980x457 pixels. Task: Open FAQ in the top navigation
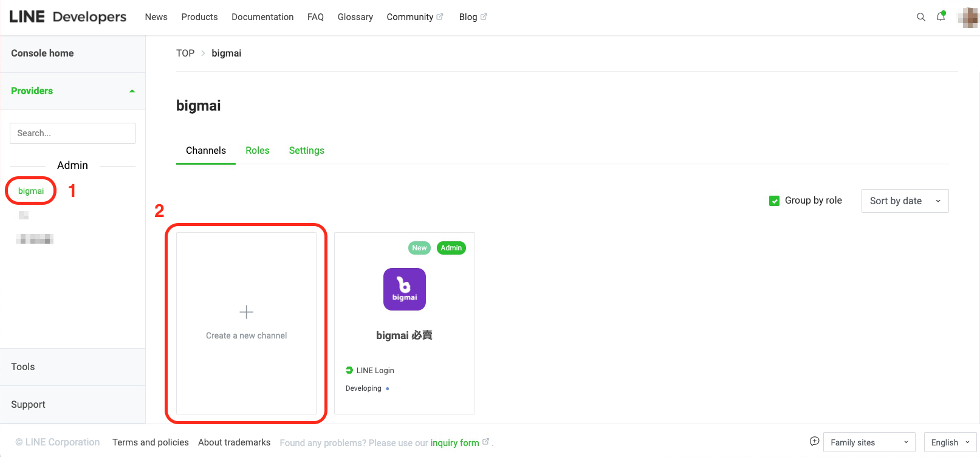coord(315,17)
